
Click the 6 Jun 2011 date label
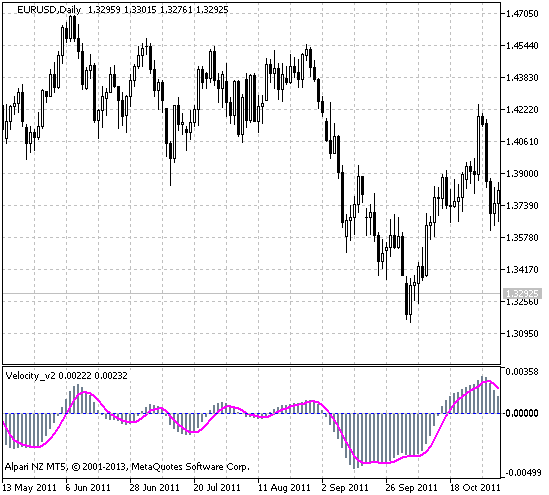tap(88, 488)
